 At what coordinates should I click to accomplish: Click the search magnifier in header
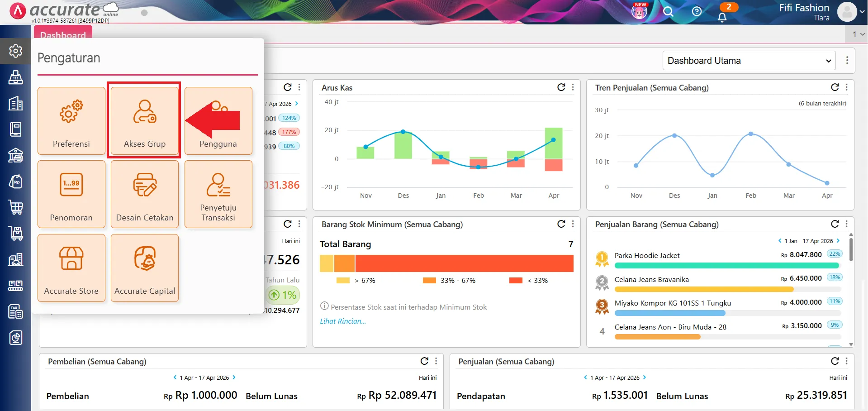(x=668, y=12)
